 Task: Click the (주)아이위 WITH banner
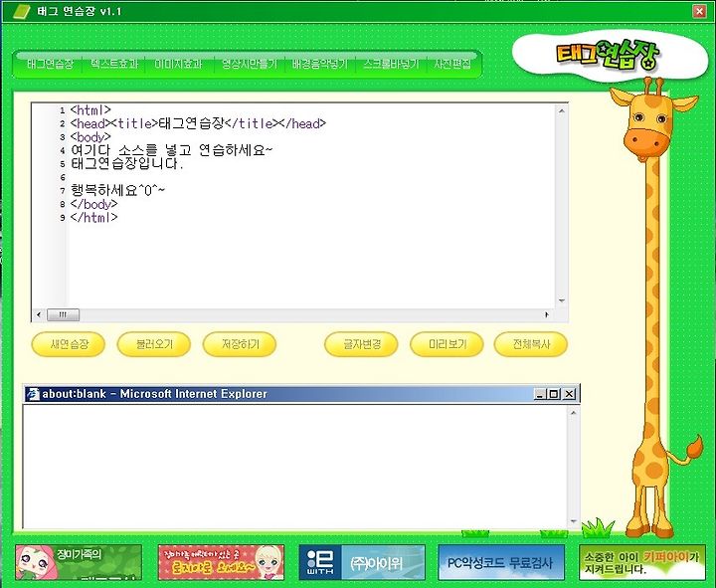tap(362, 562)
